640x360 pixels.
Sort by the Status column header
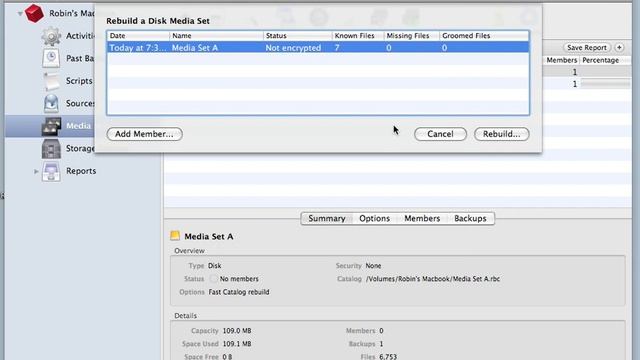click(298, 36)
